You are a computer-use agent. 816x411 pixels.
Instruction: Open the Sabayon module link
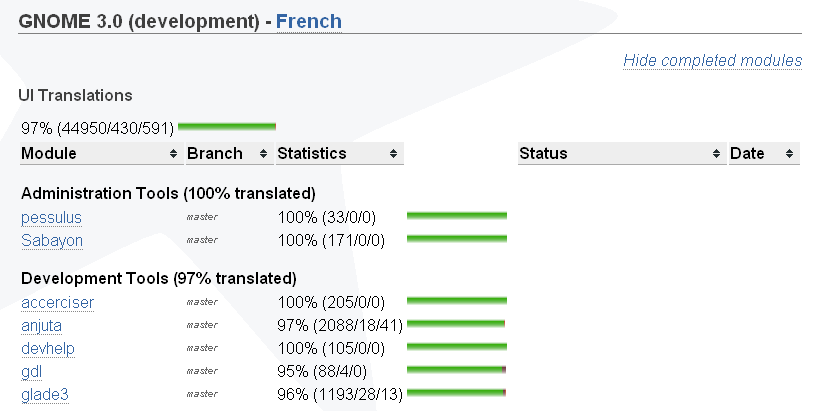point(52,240)
